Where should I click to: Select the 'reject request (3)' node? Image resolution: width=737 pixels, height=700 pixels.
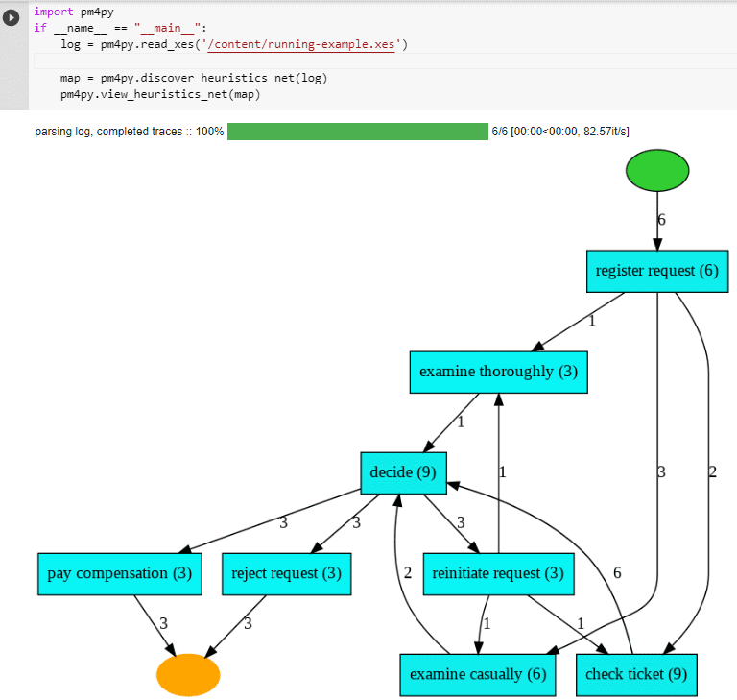(286, 574)
